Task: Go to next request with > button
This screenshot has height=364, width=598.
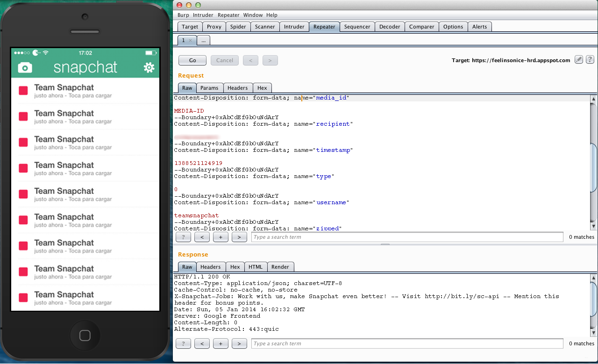Action: pyautogui.click(x=270, y=60)
